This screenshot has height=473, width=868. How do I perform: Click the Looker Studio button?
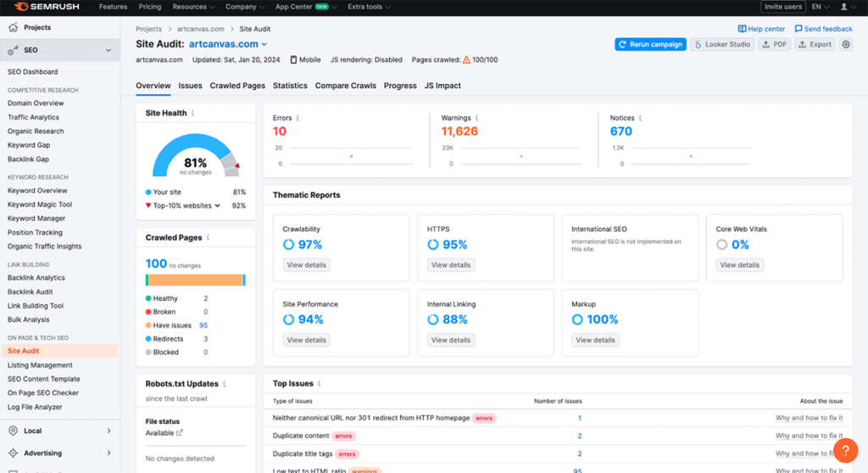pyautogui.click(x=722, y=44)
